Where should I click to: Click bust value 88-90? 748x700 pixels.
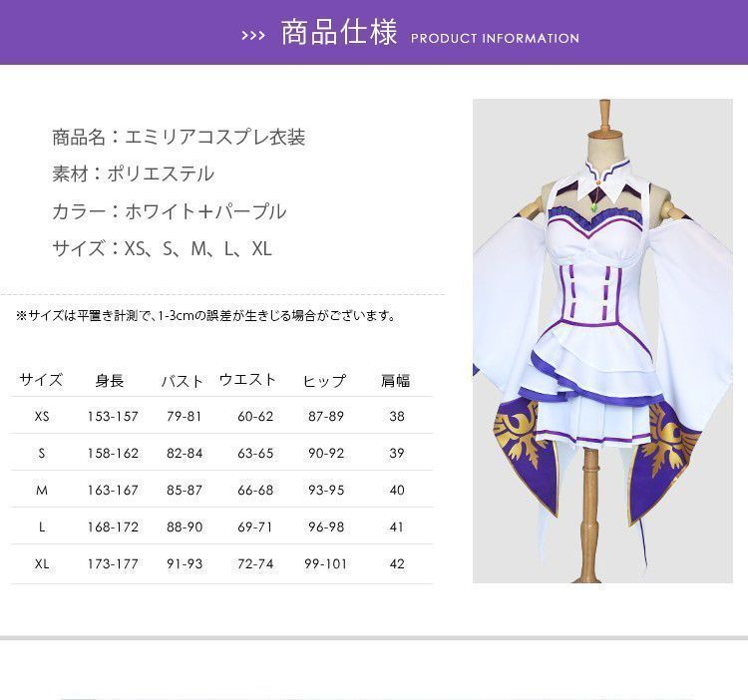[x=185, y=526]
